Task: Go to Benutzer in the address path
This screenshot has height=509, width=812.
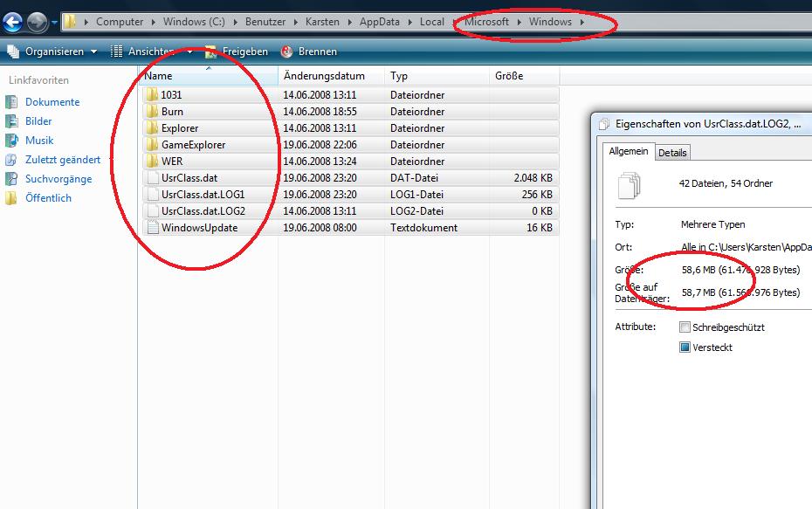Action: [x=265, y=22]
